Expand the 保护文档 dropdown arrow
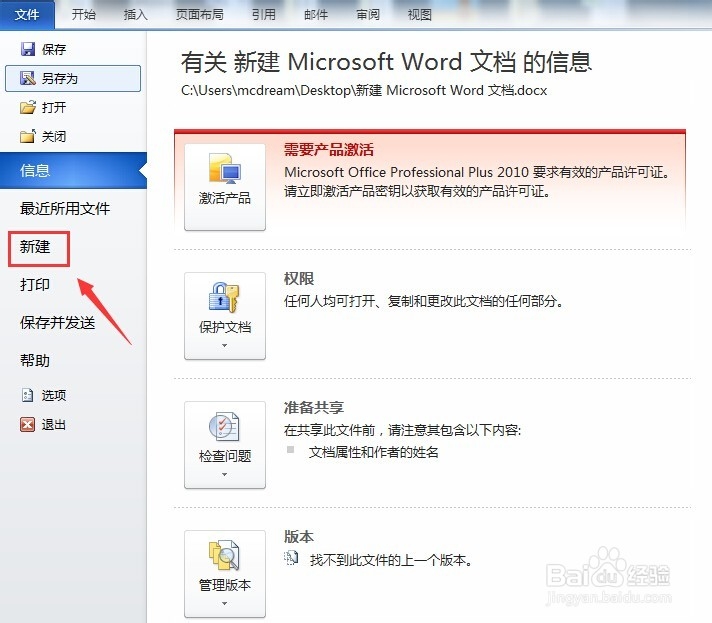The image size is (712, 623). [224, 346]
